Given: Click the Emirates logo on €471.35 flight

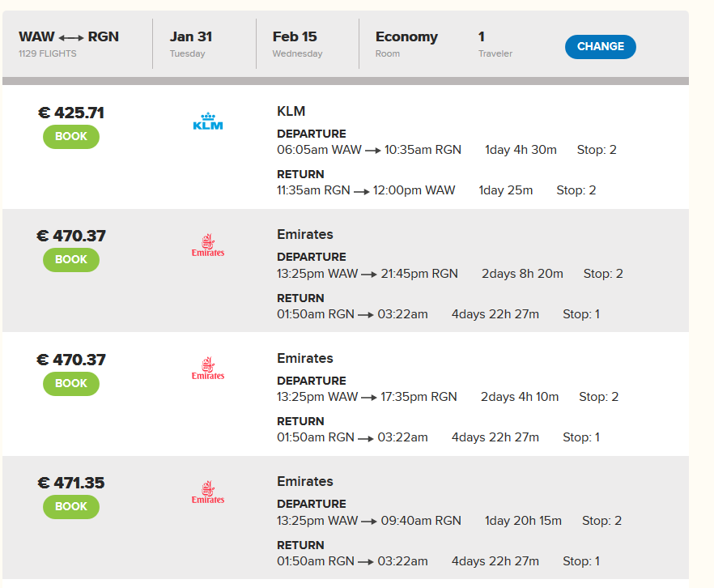Looking at the screenshot, I should [207, 492].
